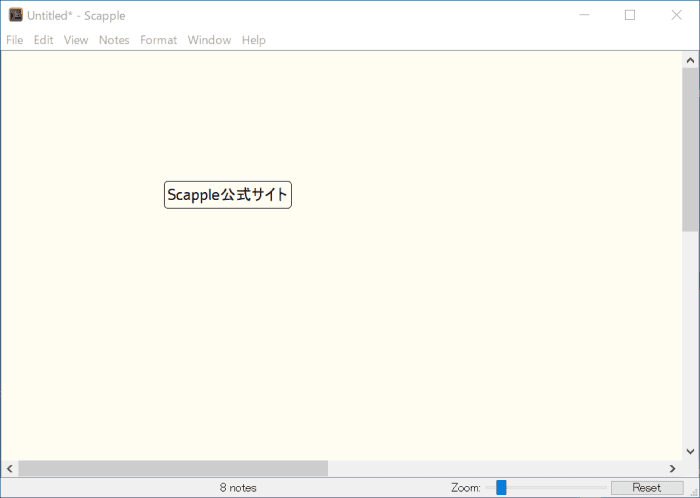The image size is (700, 498).
Task: Open the File menu
Action: [x=15, y=40]
